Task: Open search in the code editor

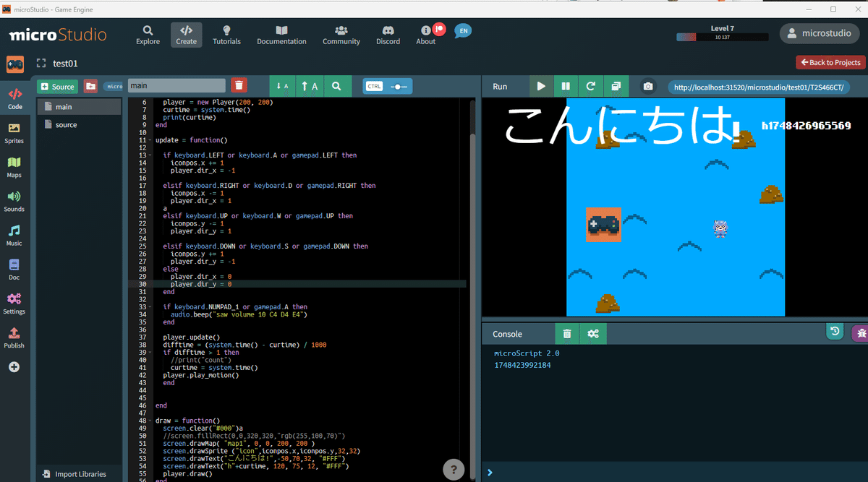Action: (337, 86)
